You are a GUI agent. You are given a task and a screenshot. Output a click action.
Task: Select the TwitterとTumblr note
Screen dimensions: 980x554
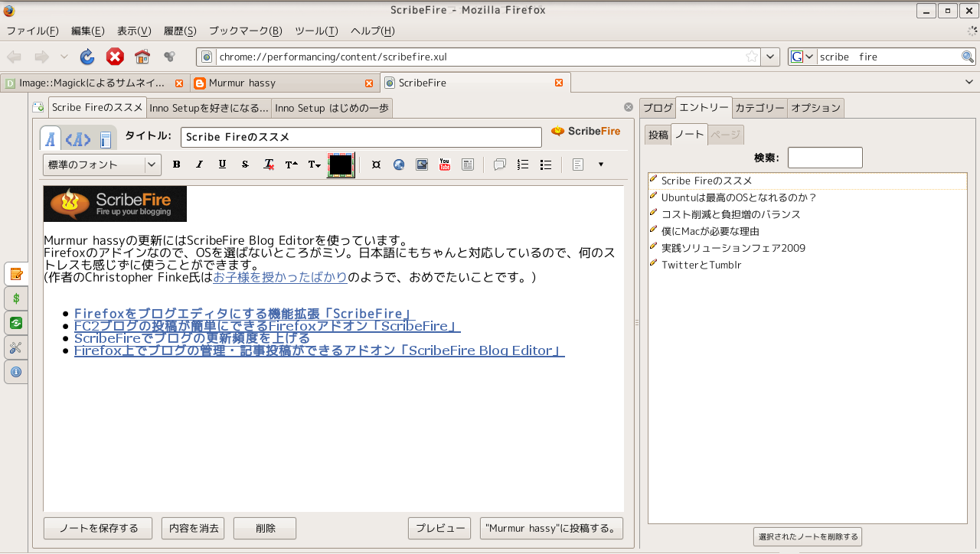click(x=808, y=265)
